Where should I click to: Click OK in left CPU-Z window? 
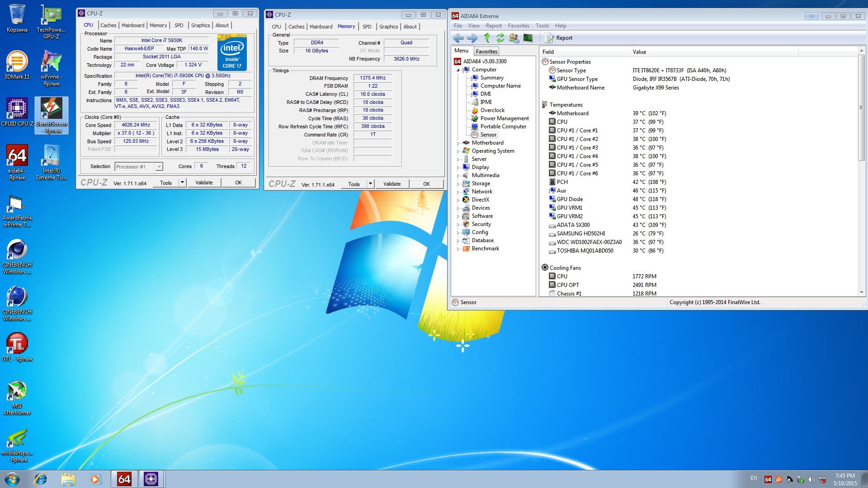pos(238,183)
